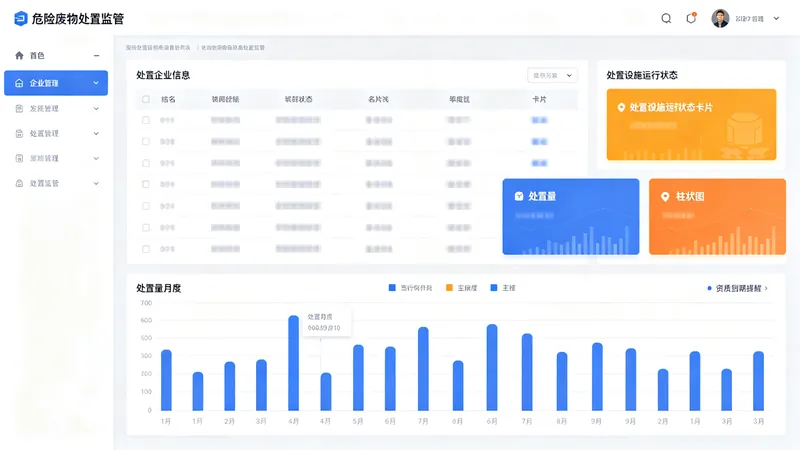800x450 pixels.
Task: Click the icon in the row above 处置监管
Action: coord(19,158)
